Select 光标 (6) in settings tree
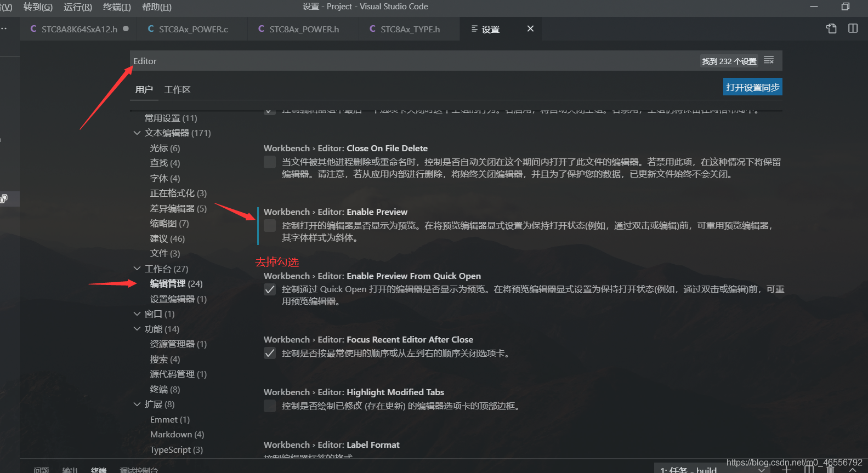The image size is (868, 473). point(165,148)
